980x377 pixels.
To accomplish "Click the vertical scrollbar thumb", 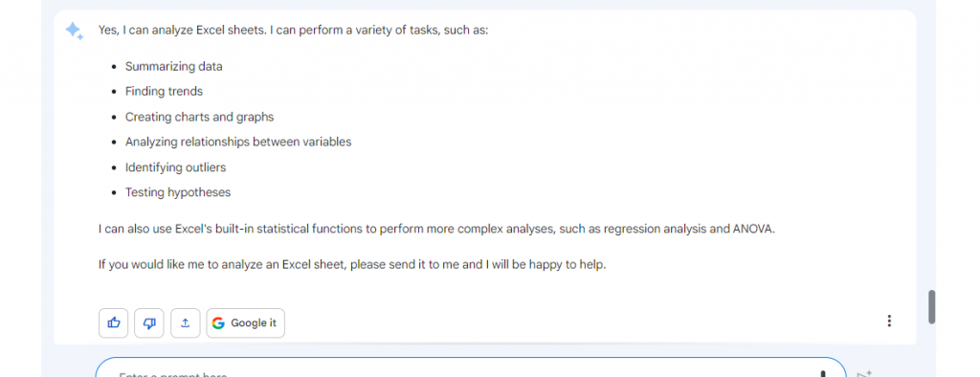I will tap(931, 306).
